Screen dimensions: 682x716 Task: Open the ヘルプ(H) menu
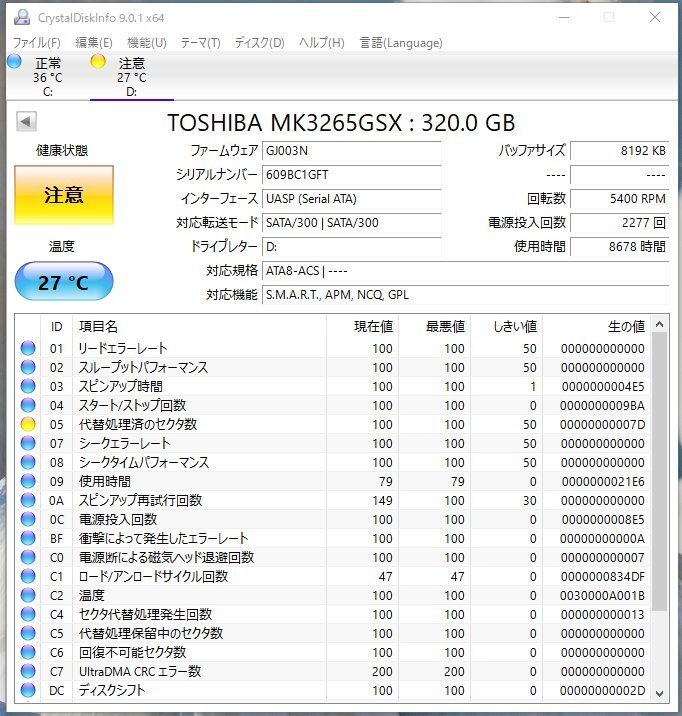[322, 43]
